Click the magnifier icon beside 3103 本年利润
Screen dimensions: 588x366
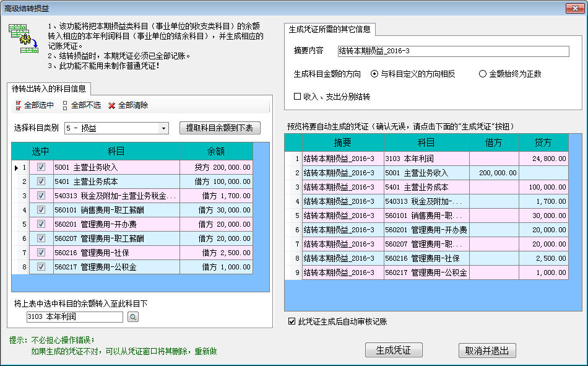[132, 317]
